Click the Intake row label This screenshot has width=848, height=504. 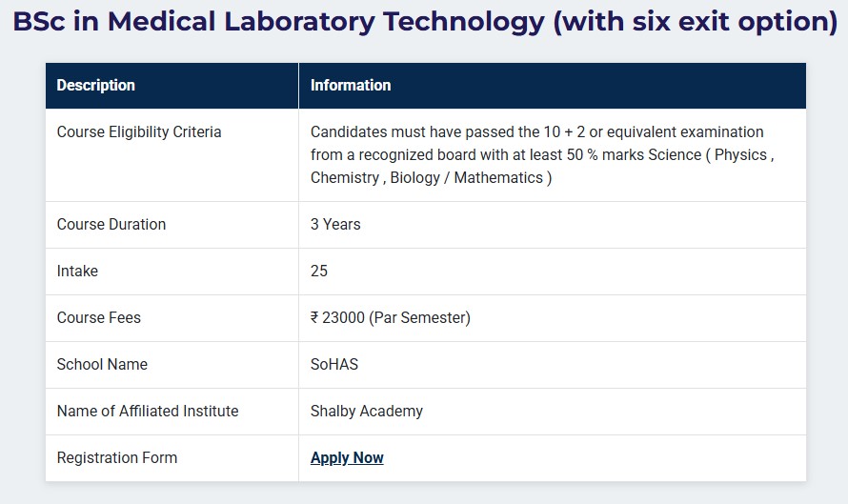pyautogui.click(x=77, y=272)
